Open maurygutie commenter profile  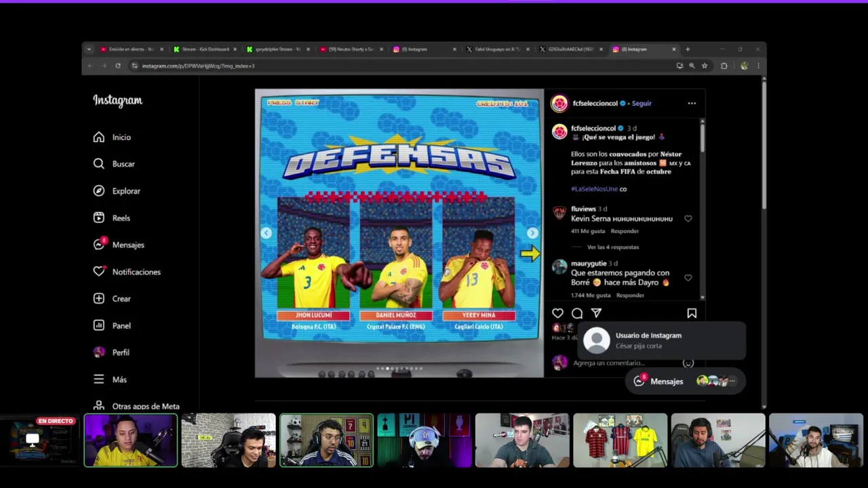589,263
